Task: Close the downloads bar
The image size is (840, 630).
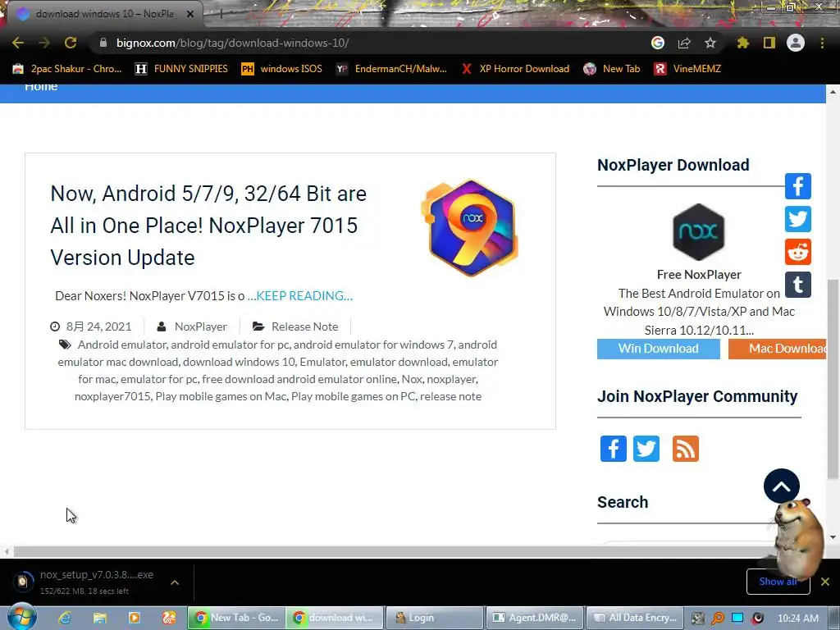Action: 825,582
